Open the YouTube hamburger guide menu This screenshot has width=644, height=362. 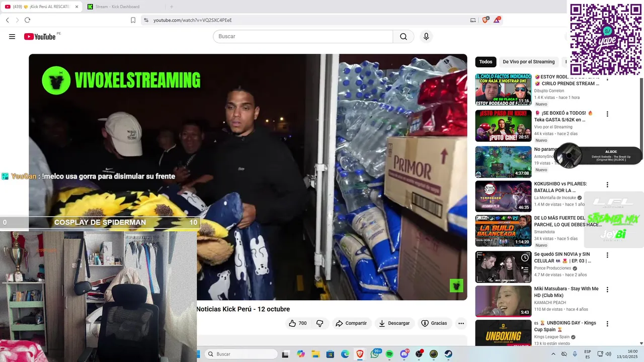(12, 37)
